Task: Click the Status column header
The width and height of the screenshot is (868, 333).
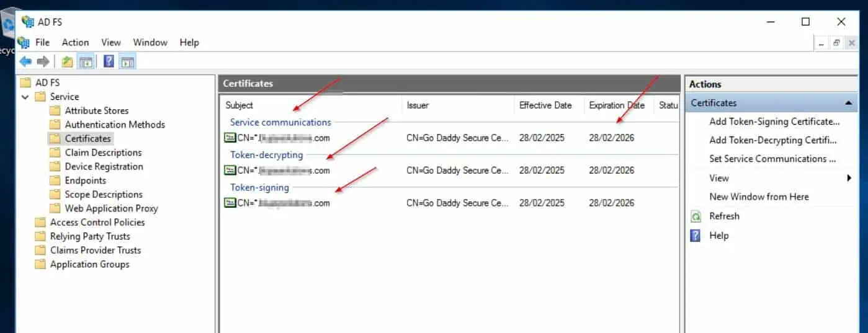Action: (668, 105)
